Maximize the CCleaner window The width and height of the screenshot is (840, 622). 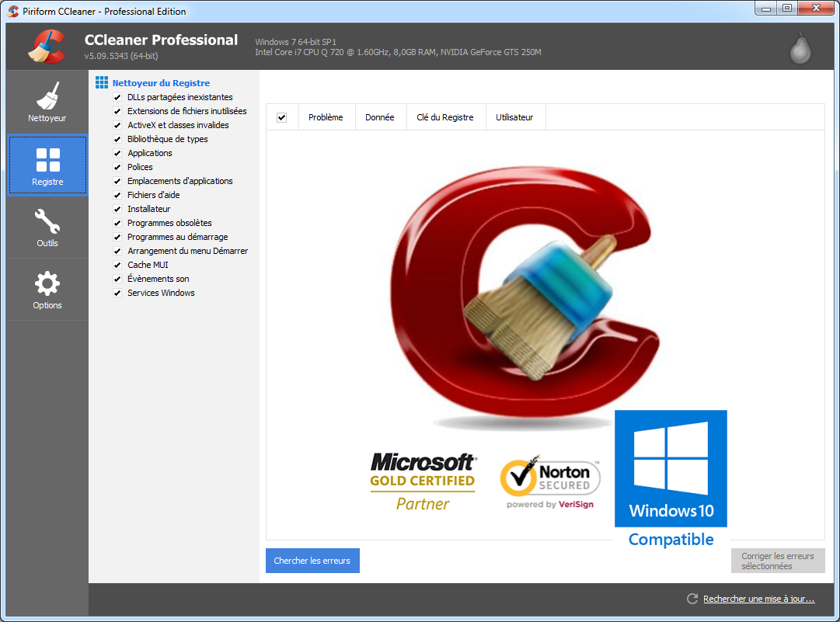787,8
